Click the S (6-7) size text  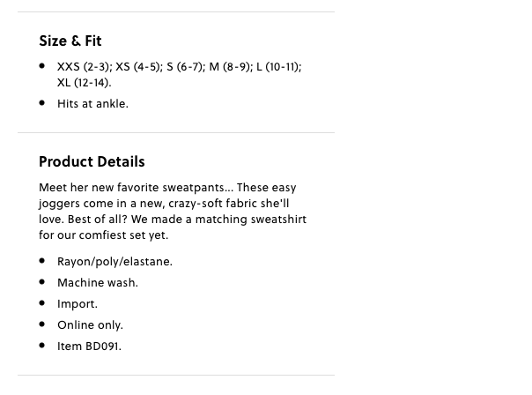(186, 67)
